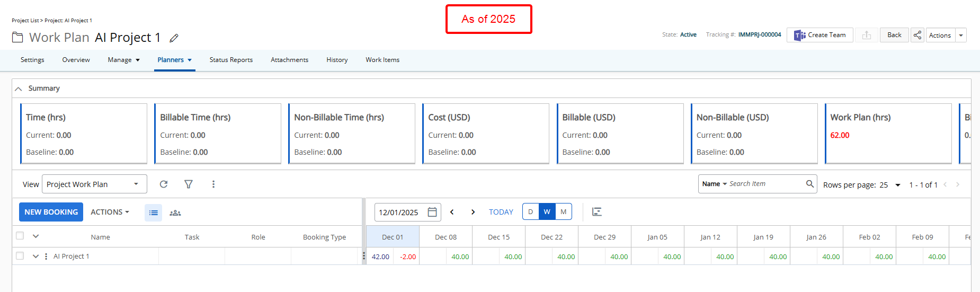
Task: Click the refresh icon next to the View dropdown
Action: coord(164,184)
